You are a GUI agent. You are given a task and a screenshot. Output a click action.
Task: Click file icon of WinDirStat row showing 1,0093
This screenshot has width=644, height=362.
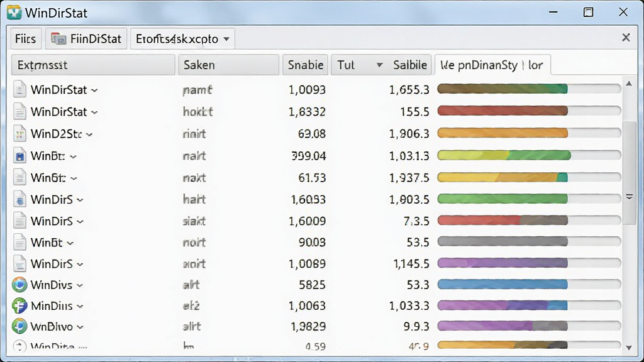[19, 89]
